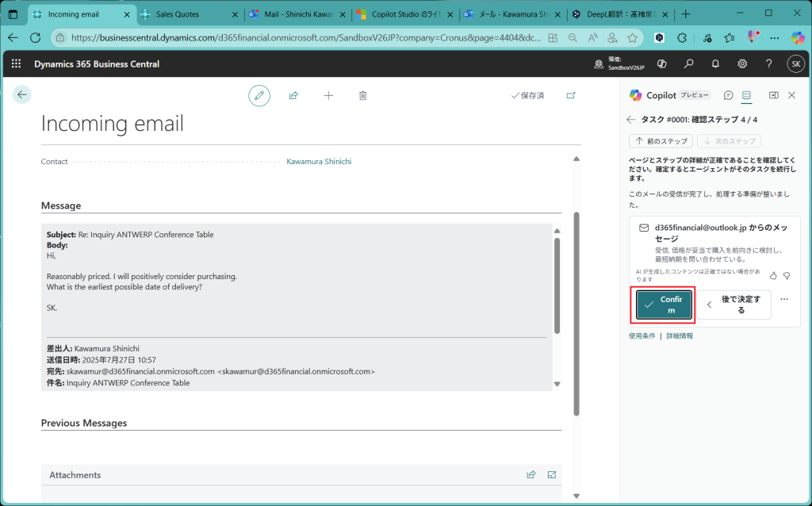Open the Business Central search magnifier
This screenshot has height=506, width=812.
click(689, 63)
